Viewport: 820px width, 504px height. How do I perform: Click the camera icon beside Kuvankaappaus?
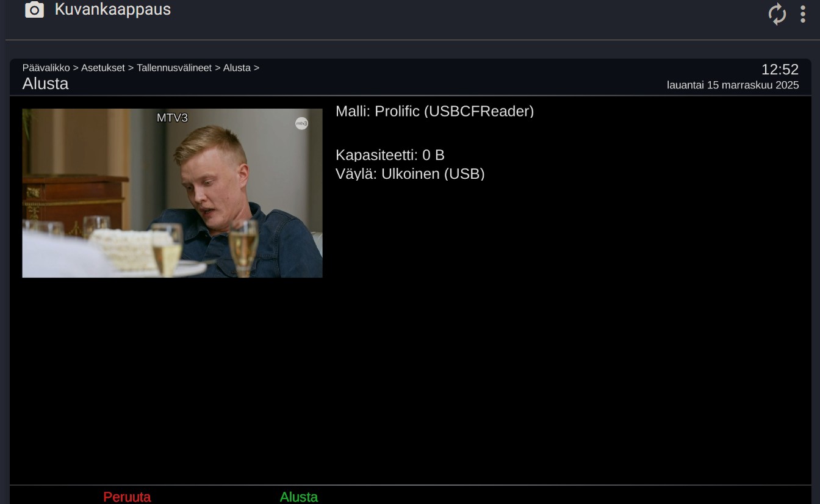click(x=34, y=10)
